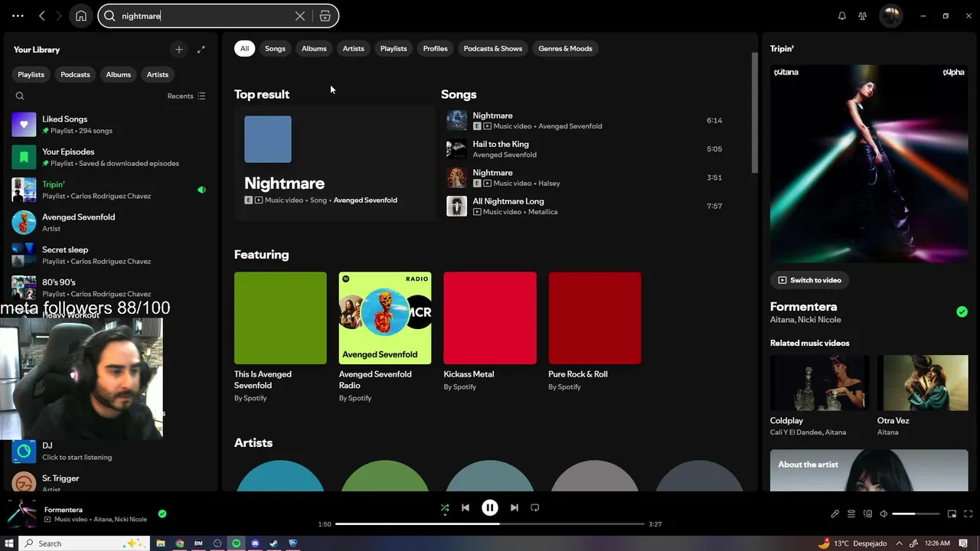Toggle shuffle in the player bar
The width and height of the screenshot is (980, 551).
[445, 507]
